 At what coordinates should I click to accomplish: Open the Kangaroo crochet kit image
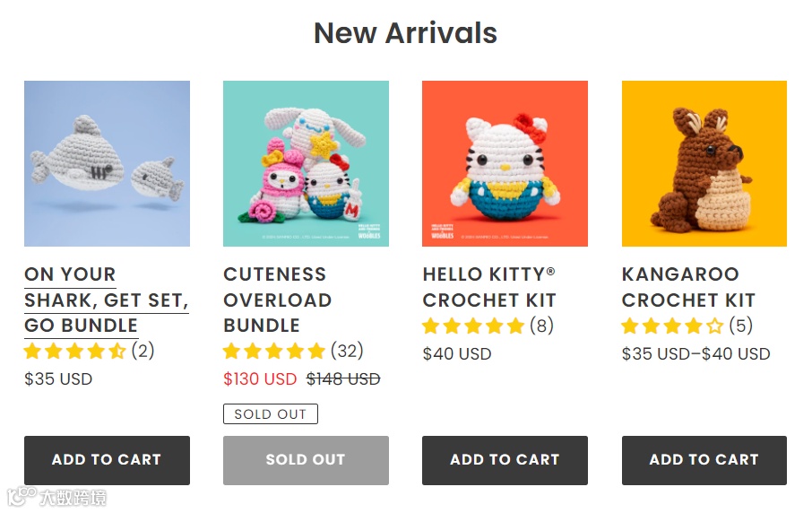[704, 163]
